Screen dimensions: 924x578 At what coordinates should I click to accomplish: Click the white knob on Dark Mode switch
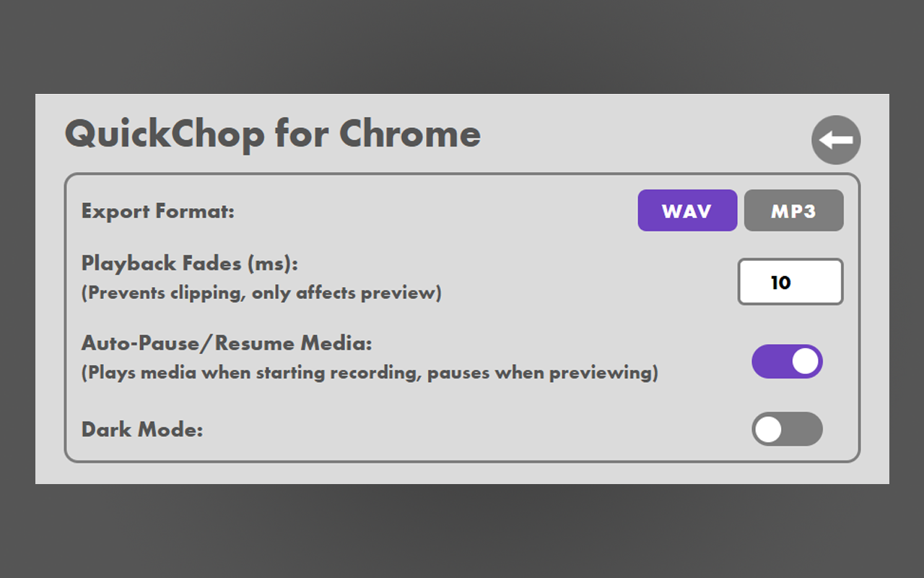click(x=769, y=429)
